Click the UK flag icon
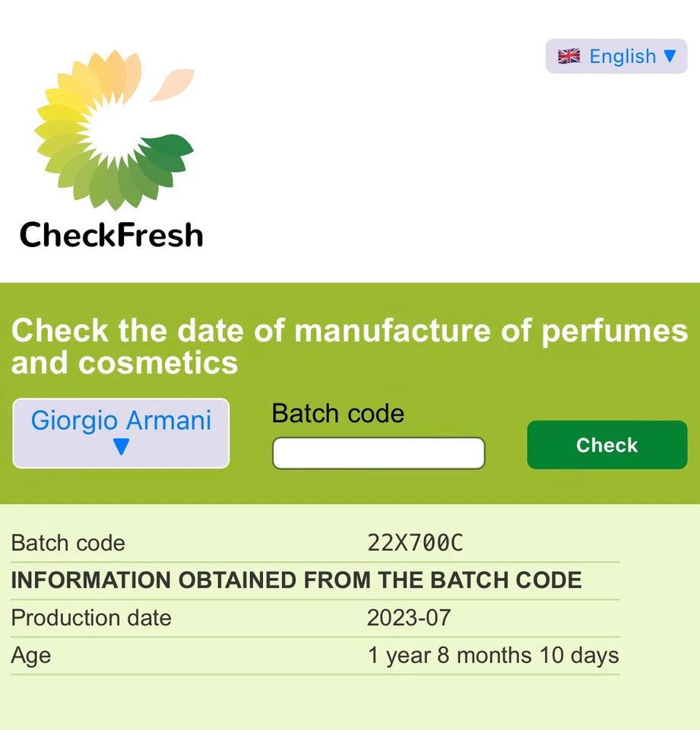Image resolution: width=700 pixels, height=730 pixels. 569,56
